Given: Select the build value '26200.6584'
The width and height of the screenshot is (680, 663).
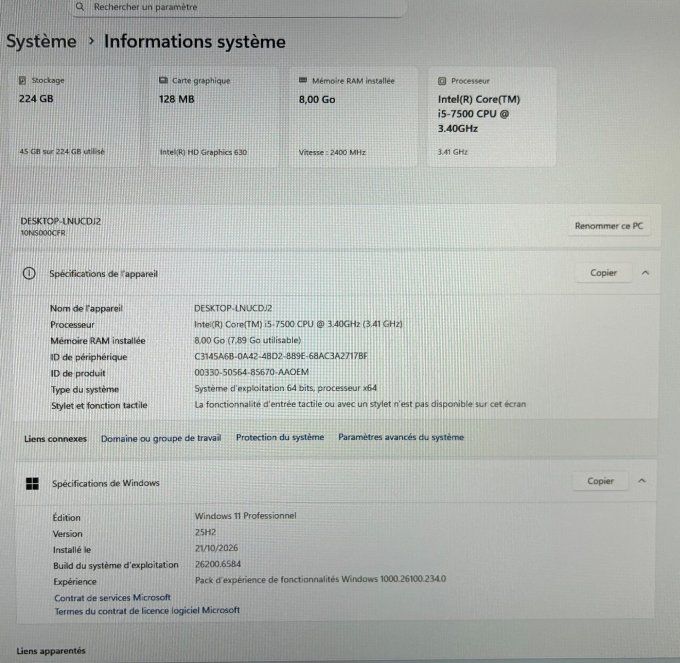Looking at the screenshot, I should tap(218, 564).
